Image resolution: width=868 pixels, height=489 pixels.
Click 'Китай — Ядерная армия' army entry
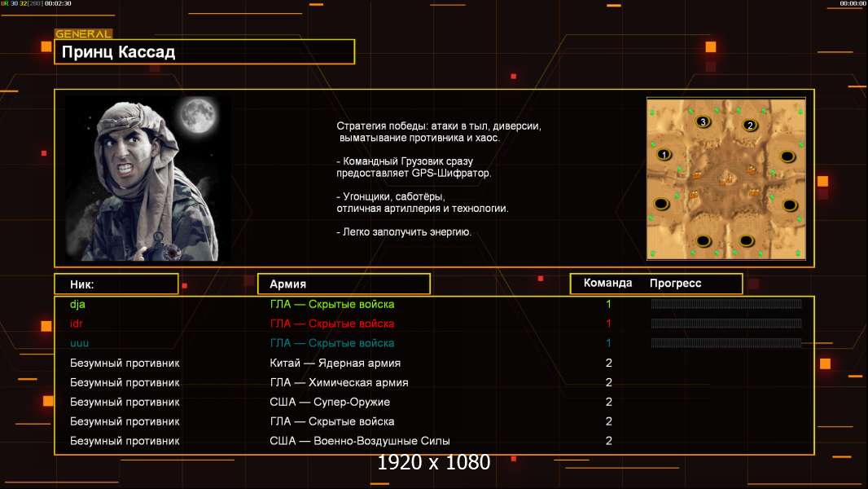335,363
